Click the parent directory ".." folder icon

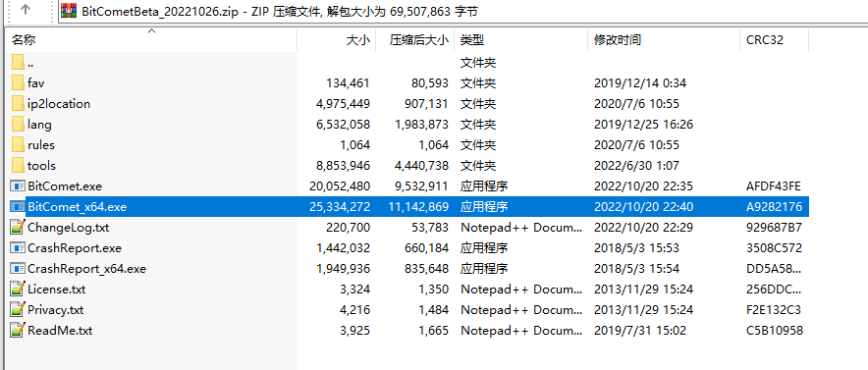click(x=18, y=63)
